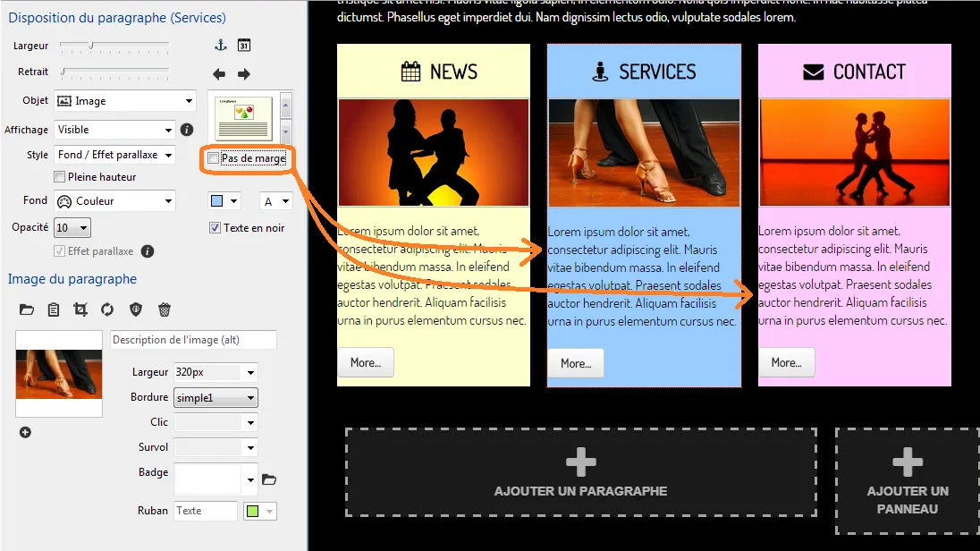The height and width of the screenshot is (551, 980).
Task: Click the Ruban Texte input field
Action: tap(206, 511)
